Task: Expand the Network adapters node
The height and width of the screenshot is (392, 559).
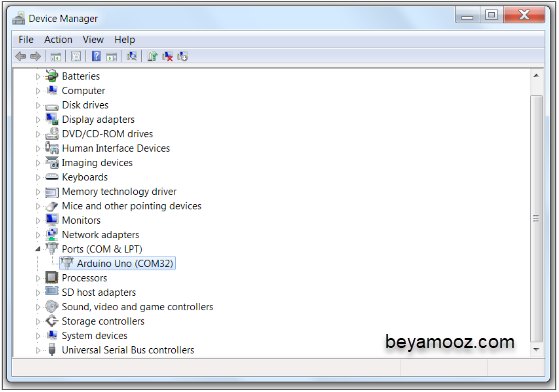Action: click(38, 235)
